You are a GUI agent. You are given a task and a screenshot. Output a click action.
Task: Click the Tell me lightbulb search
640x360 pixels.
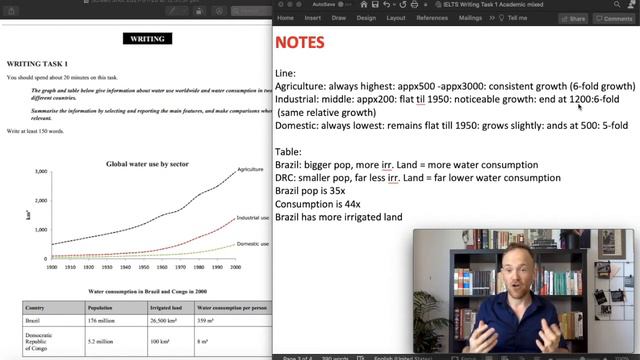(x=513, y=18)
